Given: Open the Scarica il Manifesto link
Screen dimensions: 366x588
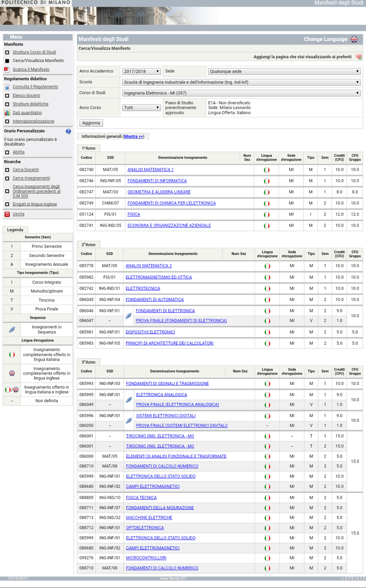Looking at the screenshot, I should click(x=31, y=69).
